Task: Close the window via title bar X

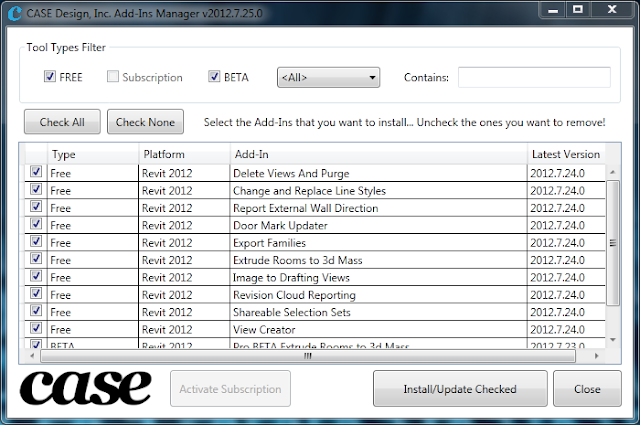Action: [612, 10]
